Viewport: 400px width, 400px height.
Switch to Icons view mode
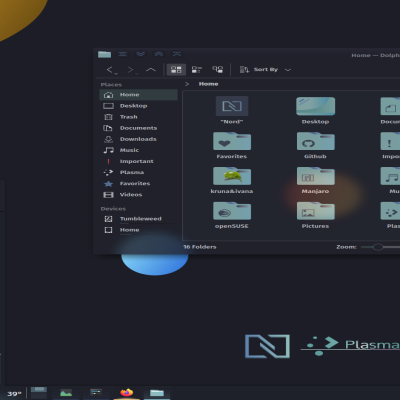tap(176, 69)
